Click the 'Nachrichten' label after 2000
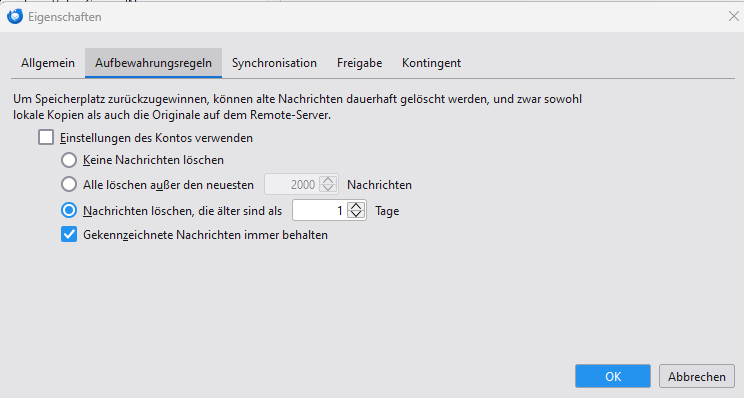Image resolution: width=744 pixels, height=398 pixels. tap(380, 185)
